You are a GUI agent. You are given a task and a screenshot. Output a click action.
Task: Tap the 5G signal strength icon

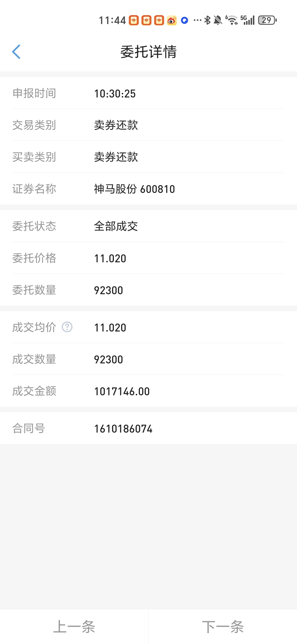(248, 20)
